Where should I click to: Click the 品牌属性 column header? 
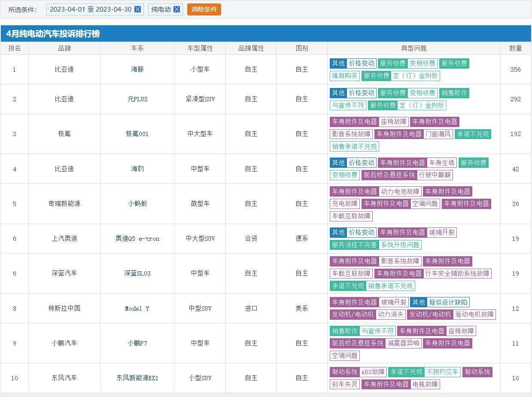[x=251, y=48]
